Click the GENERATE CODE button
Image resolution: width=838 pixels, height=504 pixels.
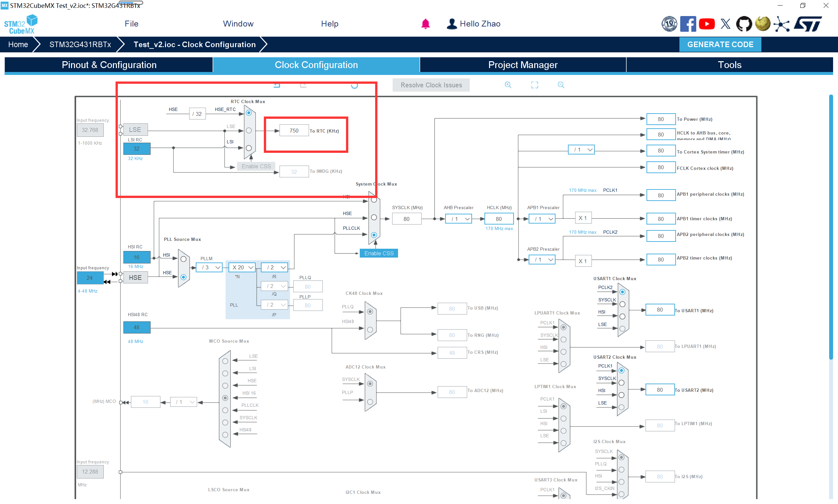point(720,45)
